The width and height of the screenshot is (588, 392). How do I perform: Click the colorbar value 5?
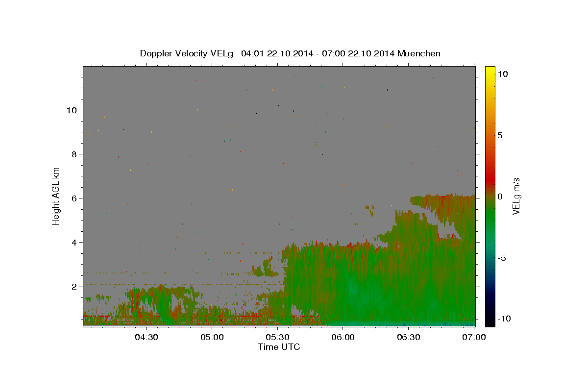point(500,135)
